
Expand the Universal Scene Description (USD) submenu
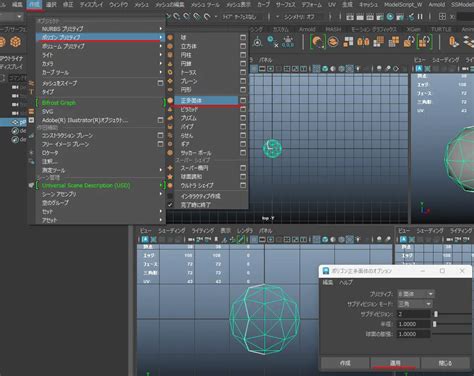100,185
